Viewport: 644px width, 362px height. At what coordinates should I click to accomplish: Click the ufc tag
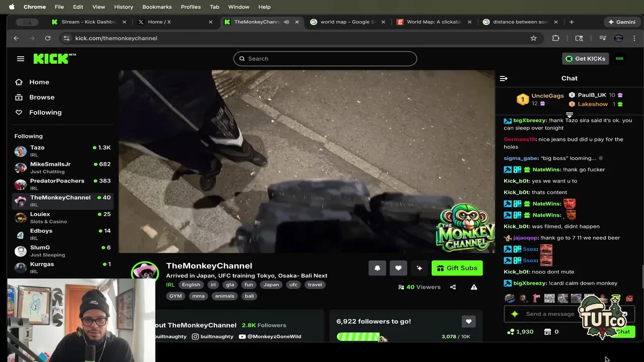(x=293, y=285)
